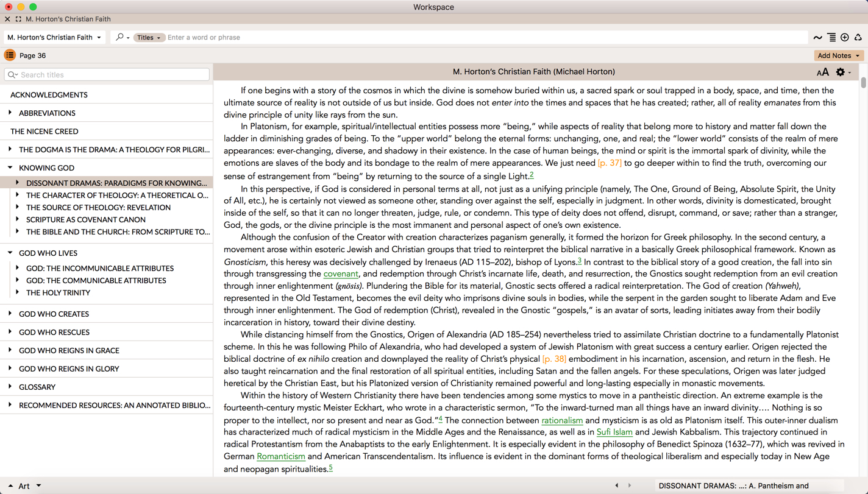Expand the ABBREVIATIONS section
Image resolution: width=868 pixels, height=494 pixels.
tap(10, 113)
